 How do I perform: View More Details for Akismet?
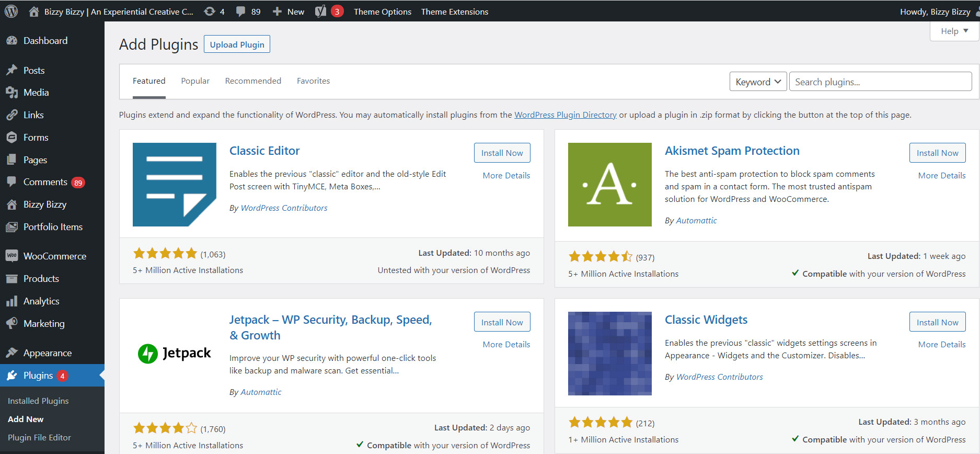coord(942,176)
